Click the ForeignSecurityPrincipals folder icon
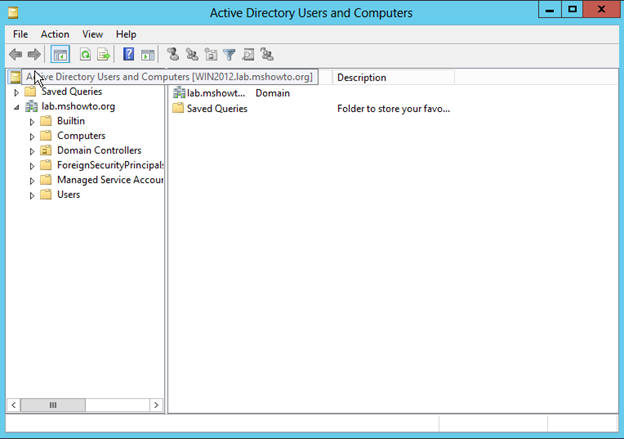This screenshot has width=624, height=439. point(46,165)
